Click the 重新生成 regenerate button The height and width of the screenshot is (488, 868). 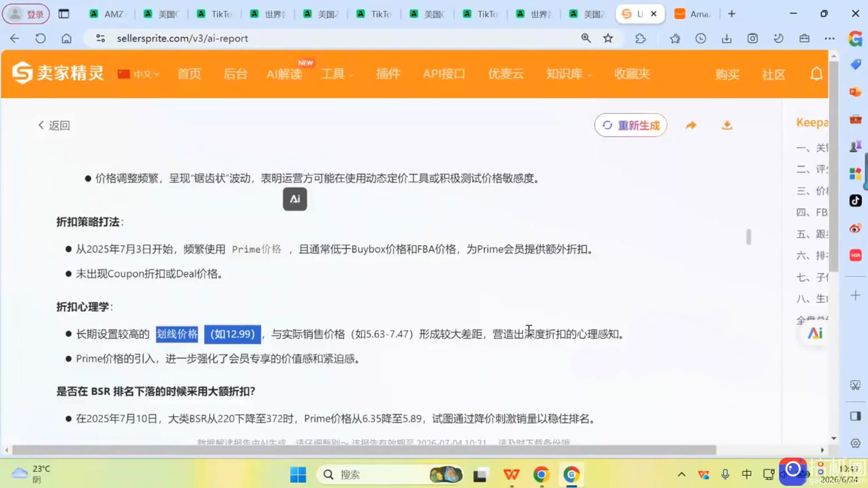coord(631,125)
